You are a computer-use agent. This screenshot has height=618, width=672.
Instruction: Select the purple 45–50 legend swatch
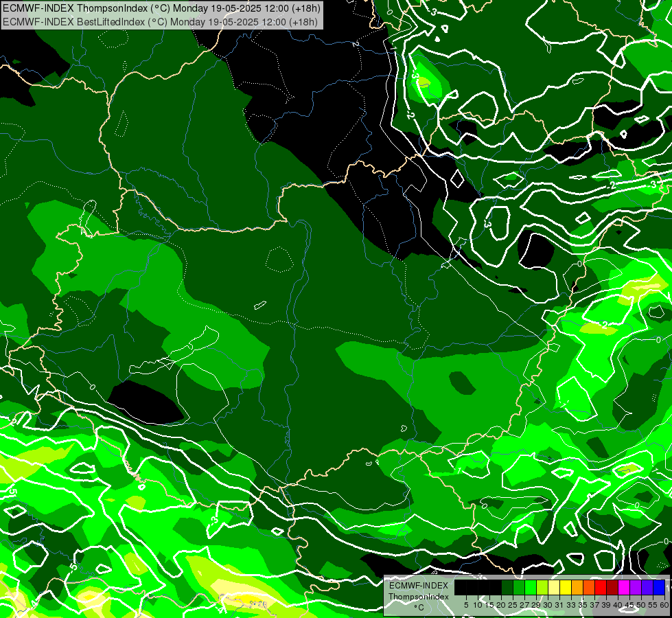click(x=636, y=588)
